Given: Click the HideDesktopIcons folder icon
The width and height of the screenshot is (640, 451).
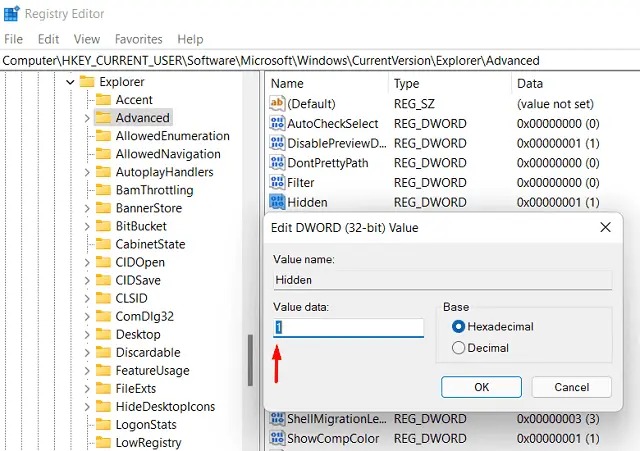Looking at the screenshot, I should [x=102, y=406].
